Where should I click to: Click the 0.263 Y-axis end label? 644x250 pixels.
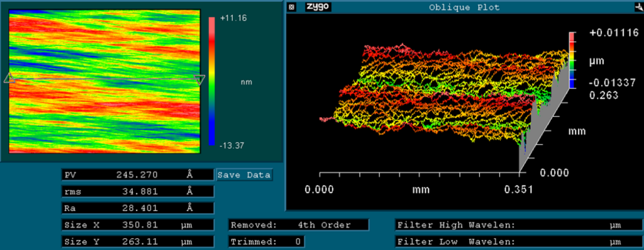pyautogui.click(x=604, y=95)
